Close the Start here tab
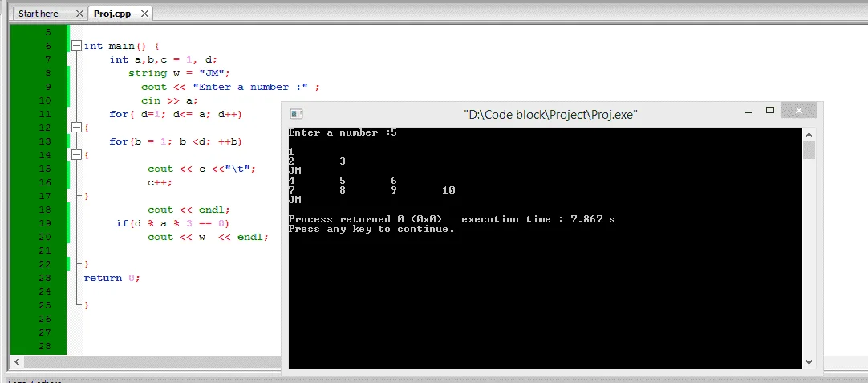The height and width of the screenshot is (383, 868). pos(79,14)
